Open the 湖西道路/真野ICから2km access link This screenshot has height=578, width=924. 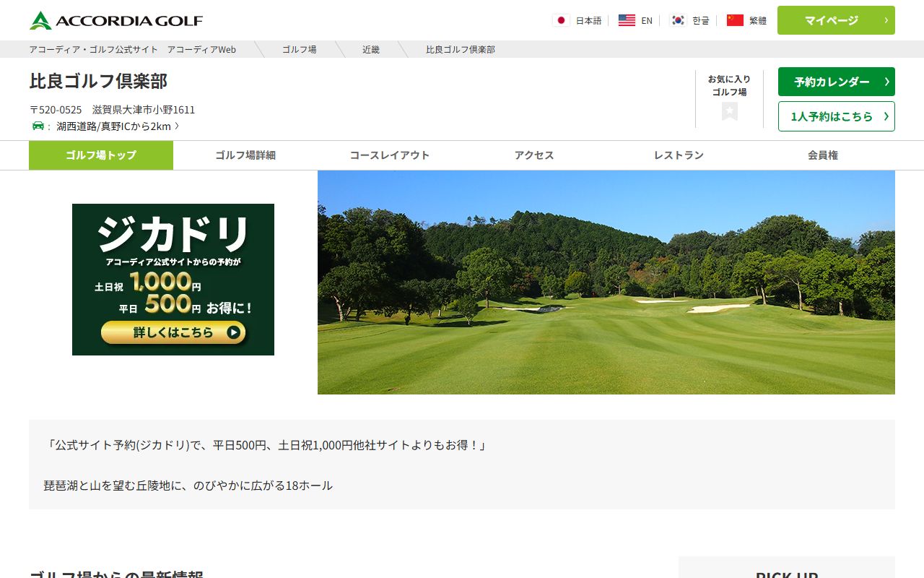(118, 126)
